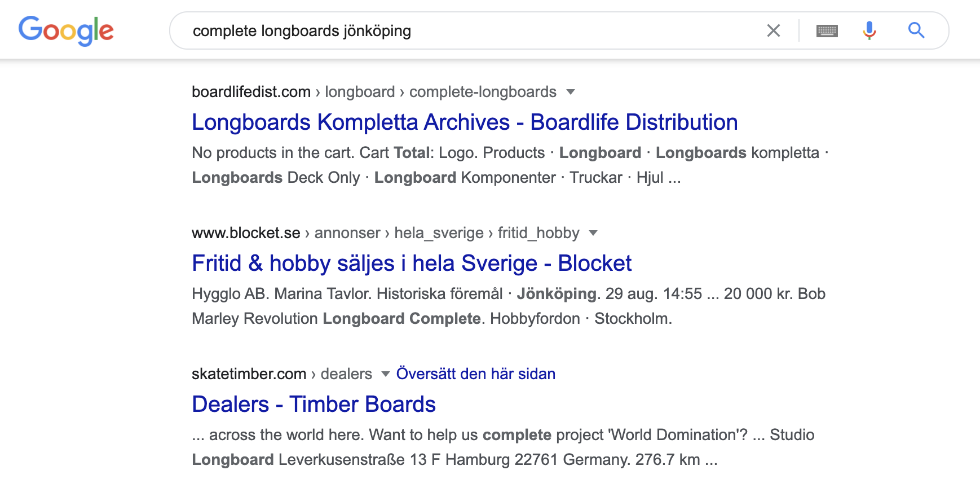Open 'Fritid & hobby säljes i hela Sverige - Blocket'
This screenshot has width=980, height=492.
(412, 263)
